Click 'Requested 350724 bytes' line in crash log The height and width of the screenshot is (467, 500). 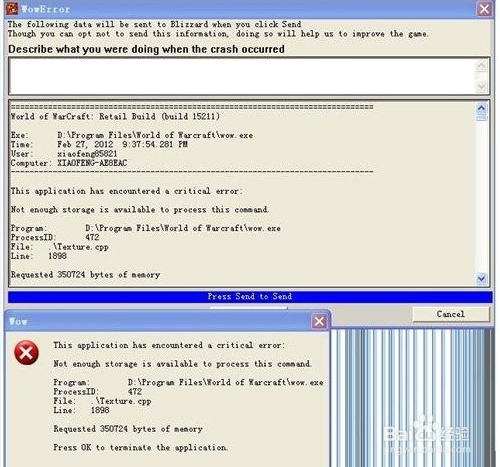(x=85, y=275)
